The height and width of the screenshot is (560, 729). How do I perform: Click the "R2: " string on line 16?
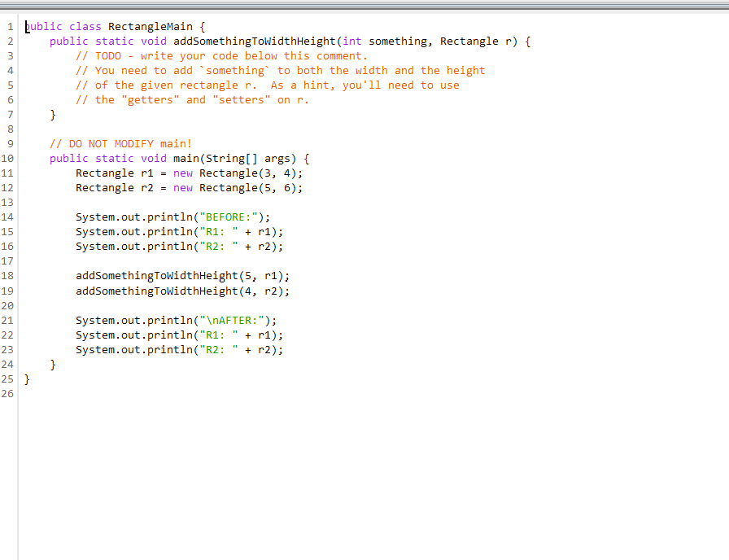pos(219,247)
